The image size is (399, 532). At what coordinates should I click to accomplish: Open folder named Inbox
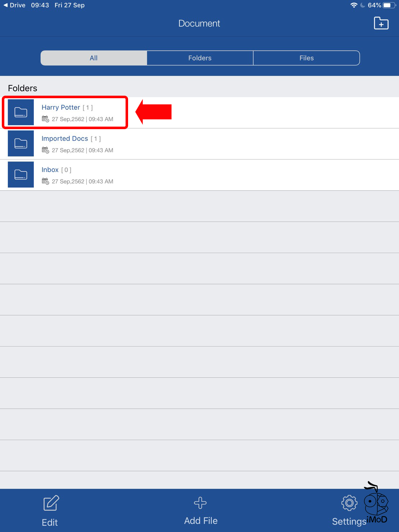pos(50,170)
